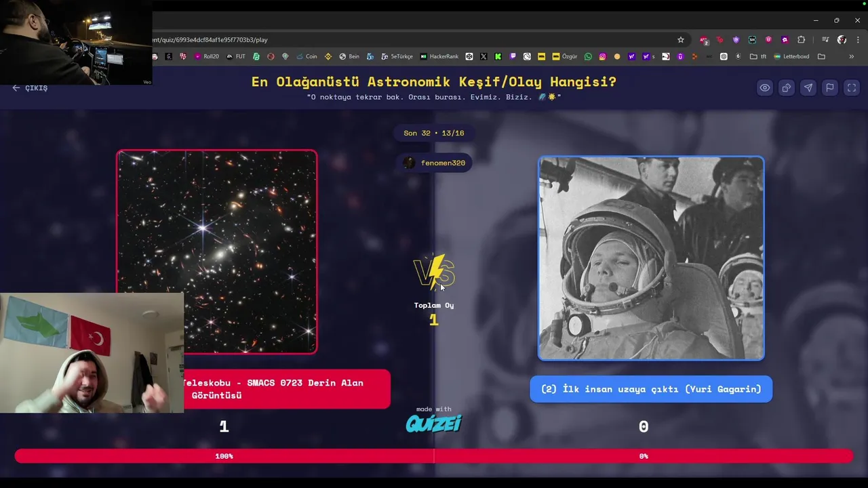Open the HackerRank bookmark
The width and height of the screenshot is (868, 488).
coord(439,56)
